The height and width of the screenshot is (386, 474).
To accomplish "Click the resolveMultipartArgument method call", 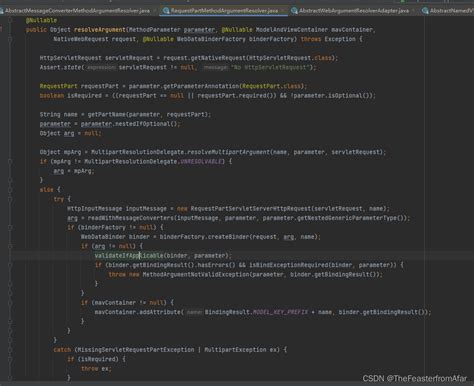I will (x=228, y=152).
